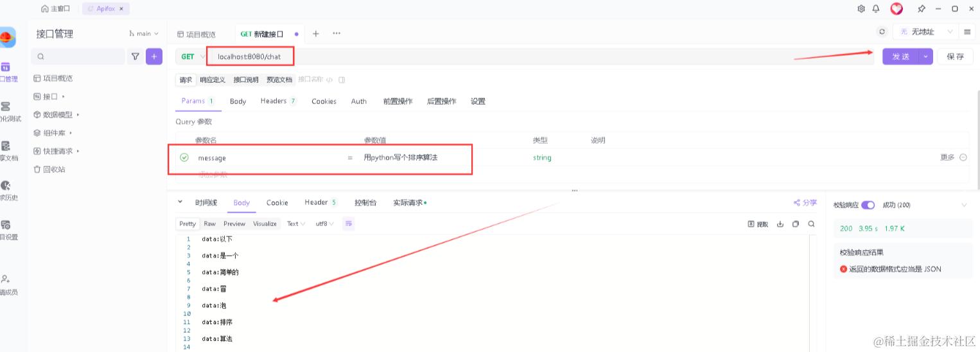Click 更多 on the message row
This screenshot has width=980, height=352.
tap(947, 157)
